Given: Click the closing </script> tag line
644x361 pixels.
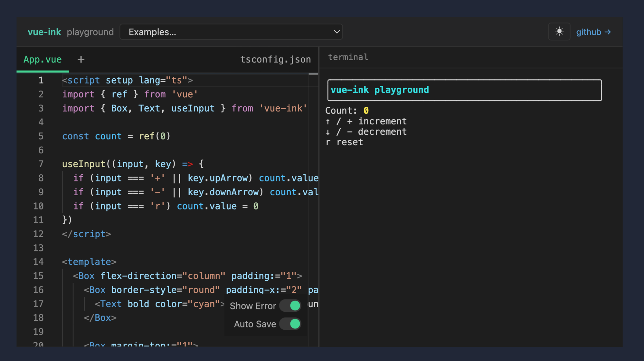Looking at the screenshot, I should [87, 234].
